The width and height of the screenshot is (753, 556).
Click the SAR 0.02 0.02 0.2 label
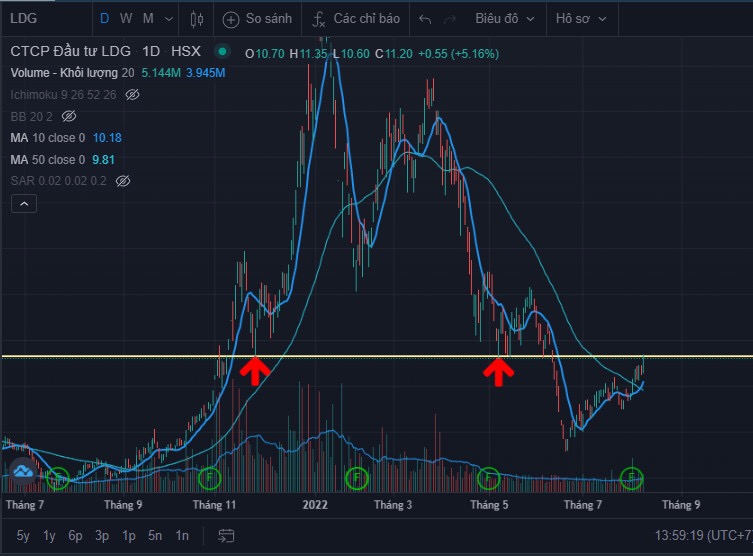click(x=58, y=181)
